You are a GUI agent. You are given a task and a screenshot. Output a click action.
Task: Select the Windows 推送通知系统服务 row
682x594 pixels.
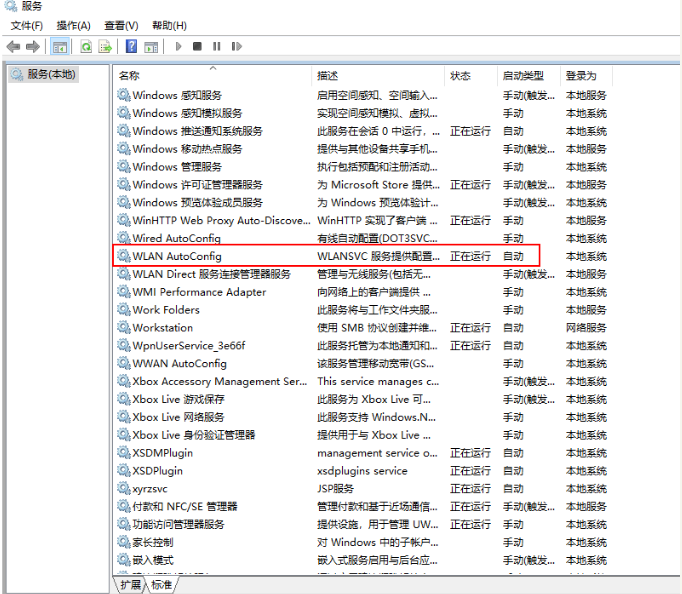click(362, 131)
